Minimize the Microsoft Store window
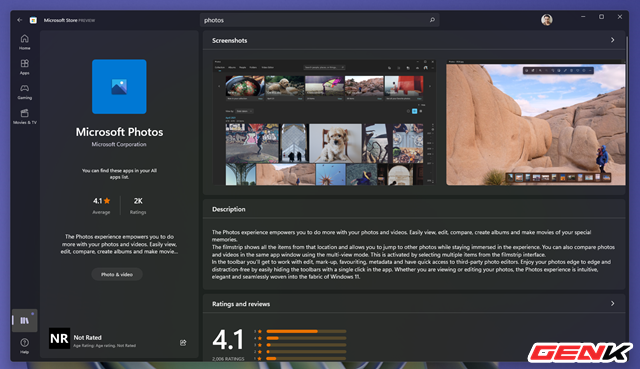Image resolution: width=640 pixels, height=369 pixels. (583, 17)
